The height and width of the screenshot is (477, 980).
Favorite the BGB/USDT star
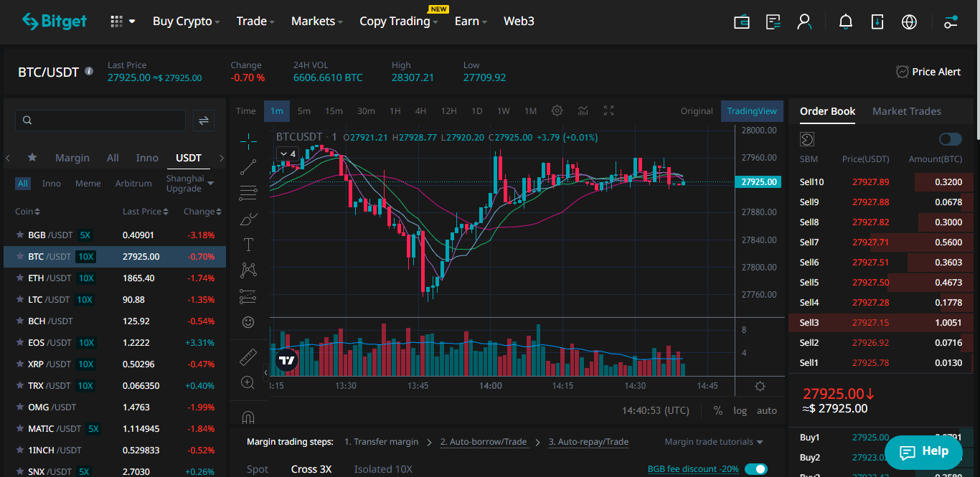click(20, 235)
